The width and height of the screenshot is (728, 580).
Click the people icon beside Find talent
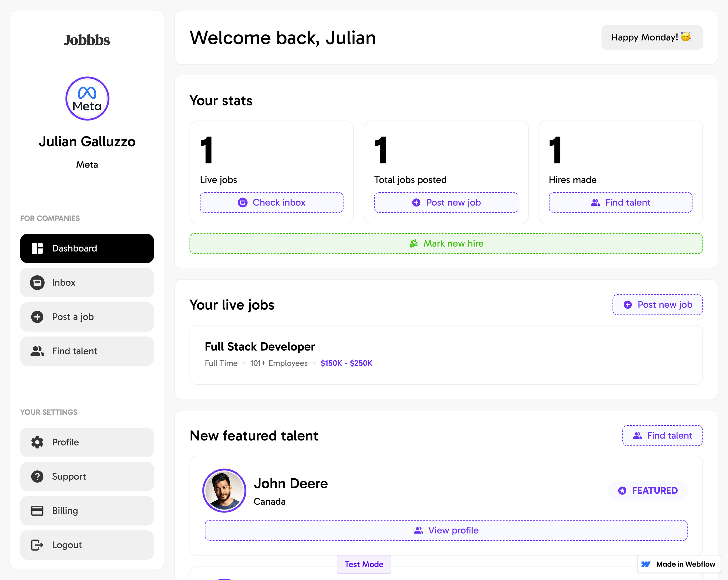click(x=37, y=351)
